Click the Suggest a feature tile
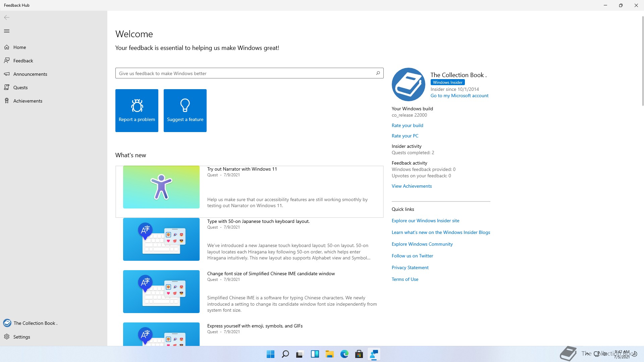The width and height of the screenshot is (644, 362). (185, 111)
